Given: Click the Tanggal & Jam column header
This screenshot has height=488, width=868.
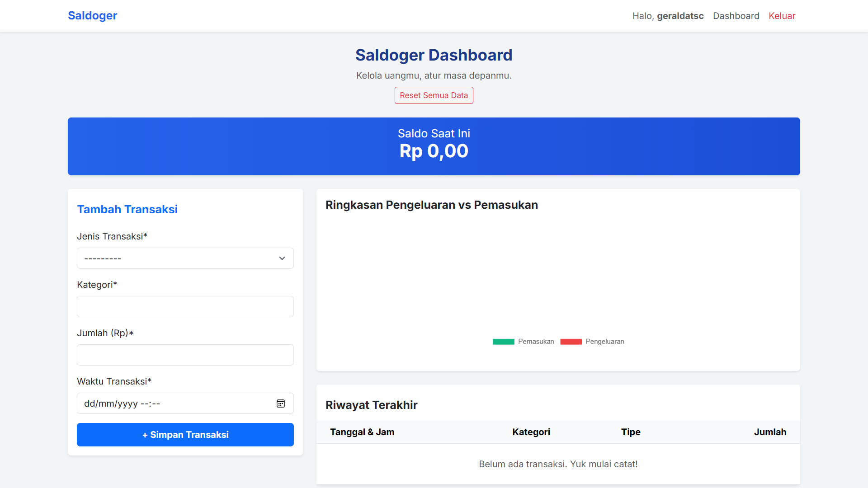Looking at the screenshot, I should [x=362, y=432].
